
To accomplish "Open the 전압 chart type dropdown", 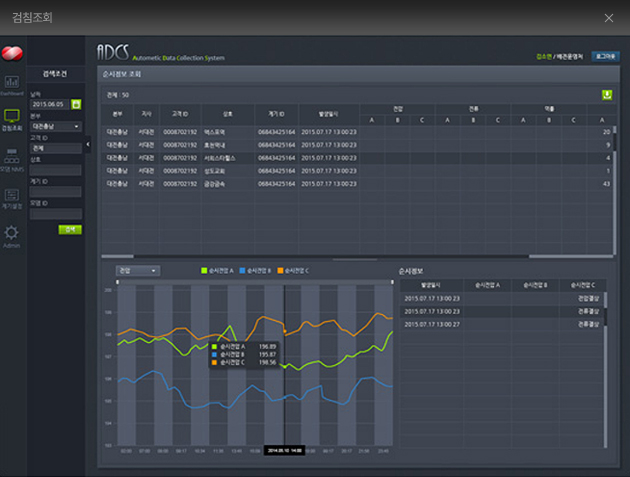I will point(138,270).
